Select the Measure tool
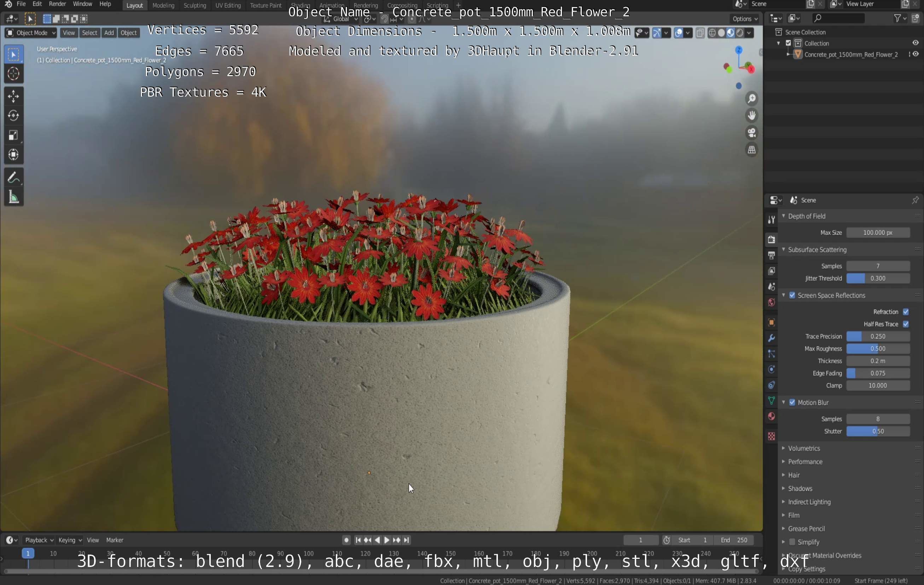Screen dimensions: 924x585 click(13, 197)
